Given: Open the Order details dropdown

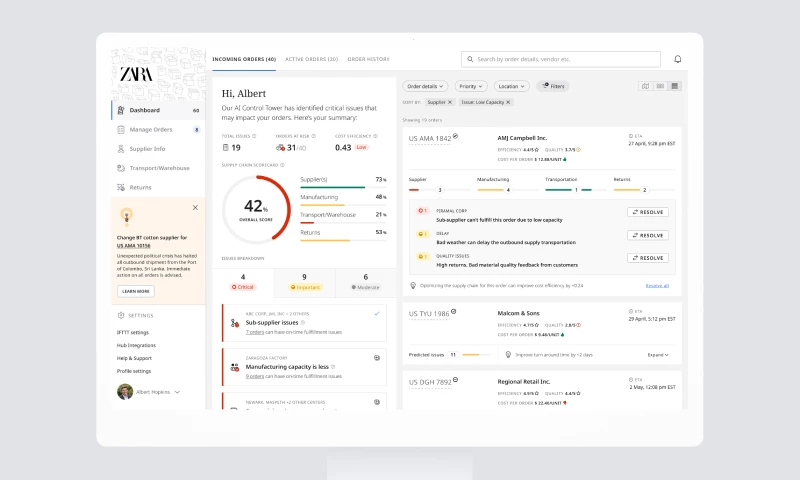Looking at the screenshot, I should point(427,86).
